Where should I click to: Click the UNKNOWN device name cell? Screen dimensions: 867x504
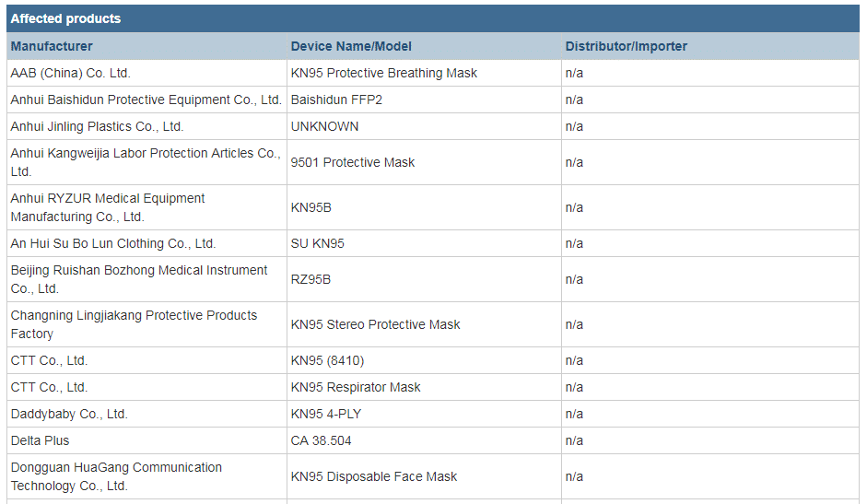tap(424, 126)
